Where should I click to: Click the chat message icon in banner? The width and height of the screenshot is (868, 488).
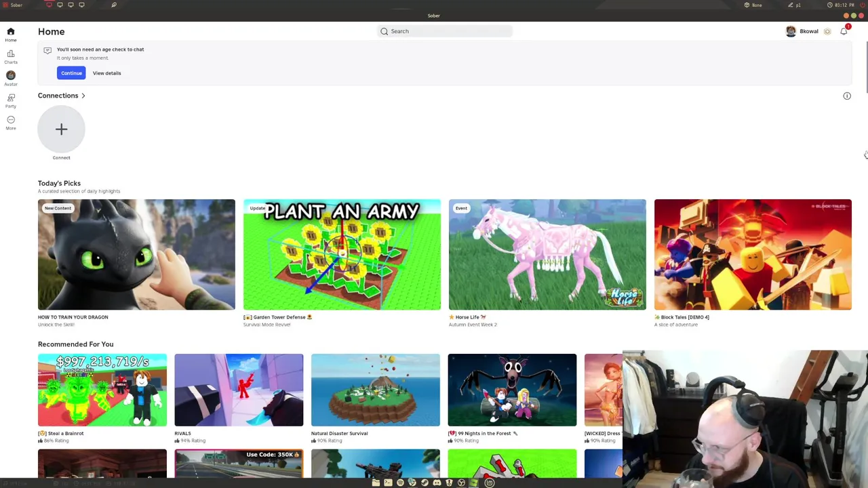pos(47,50)
